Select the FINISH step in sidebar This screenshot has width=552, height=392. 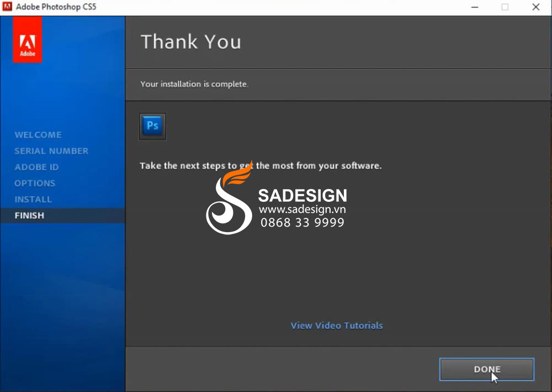click(63, 216)
